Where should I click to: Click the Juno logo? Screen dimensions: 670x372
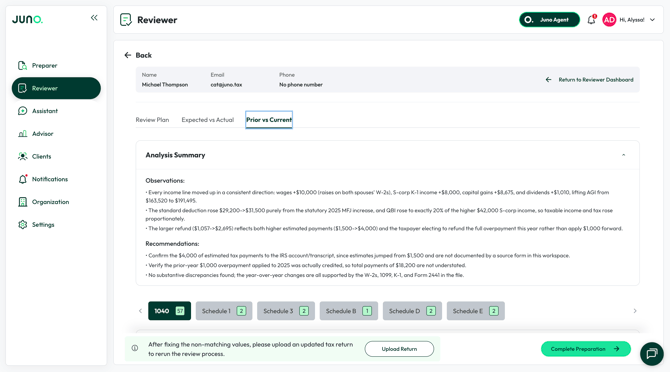(x=27, y=19)
